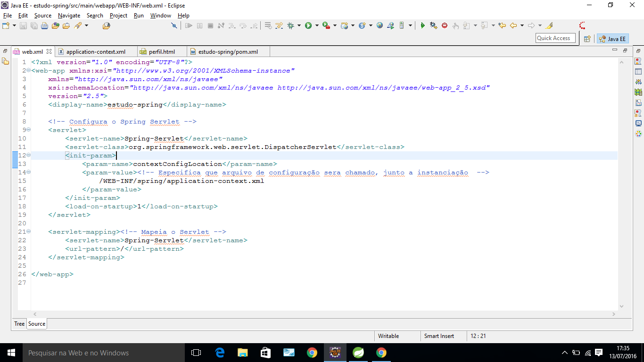This screenshot has height=362, width=644.
Task: Click the green Run play button
Action: [308, 25]
